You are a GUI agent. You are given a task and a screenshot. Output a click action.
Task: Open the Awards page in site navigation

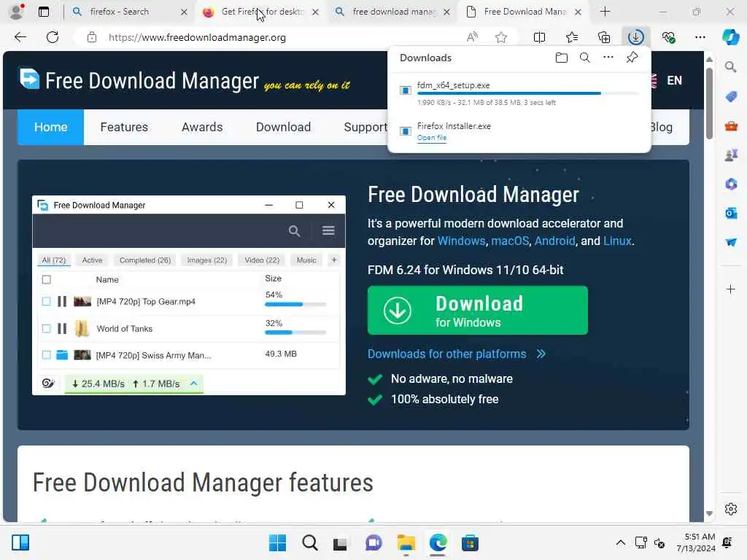tap(202, 127)
